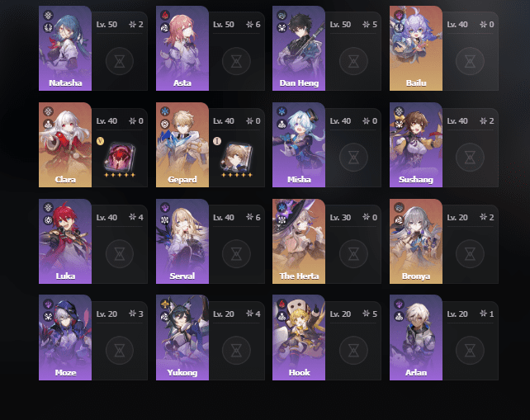
Task: Click the imaginary element icon on Yukong
Action: coord(165,304)
